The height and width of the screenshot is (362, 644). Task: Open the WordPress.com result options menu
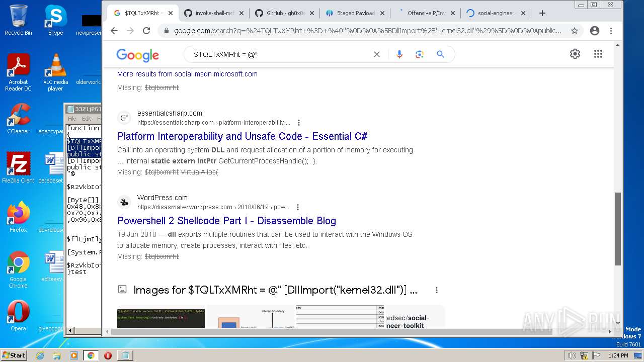point(298,207)
